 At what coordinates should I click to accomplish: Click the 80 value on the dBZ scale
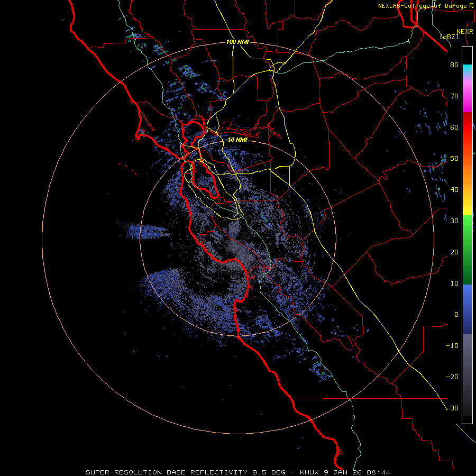coord(454,65)
